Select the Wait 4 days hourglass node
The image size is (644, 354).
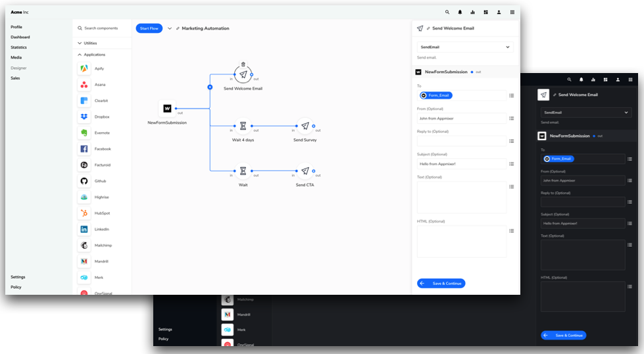243,126
